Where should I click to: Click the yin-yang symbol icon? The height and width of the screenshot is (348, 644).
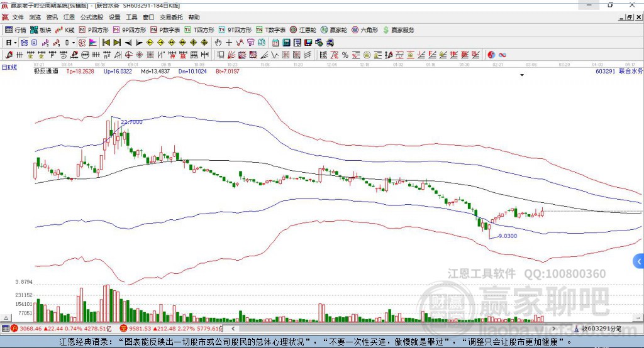click(x=491, y=55)
